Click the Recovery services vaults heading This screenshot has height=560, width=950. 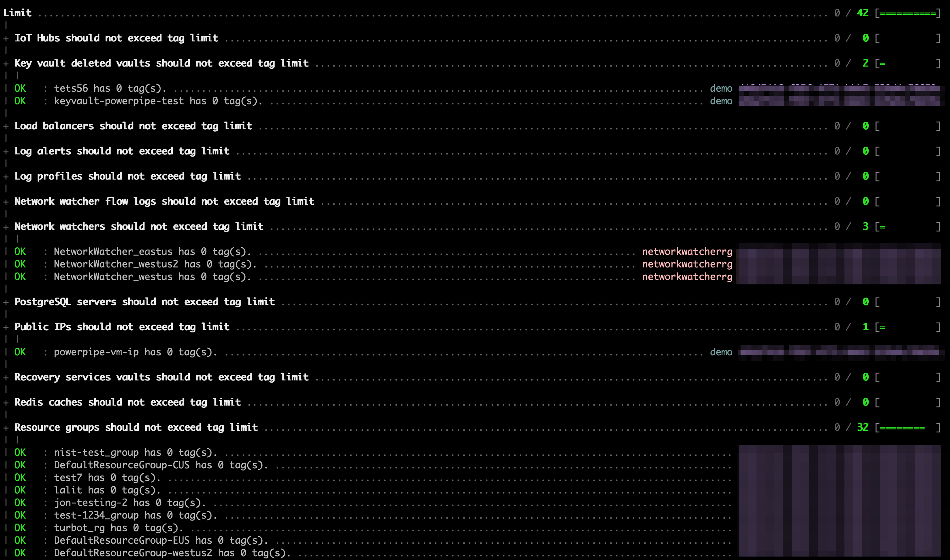[x=161, y=377]
